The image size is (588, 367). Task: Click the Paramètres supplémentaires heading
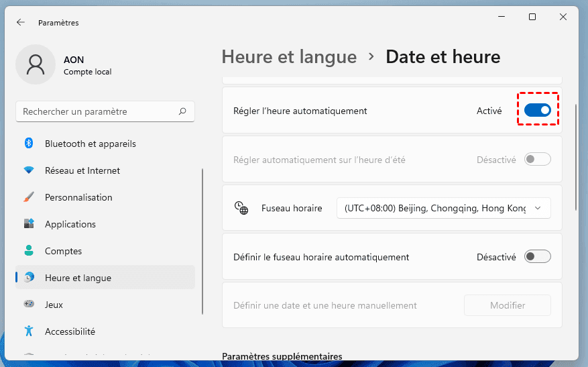pos(282,356)
